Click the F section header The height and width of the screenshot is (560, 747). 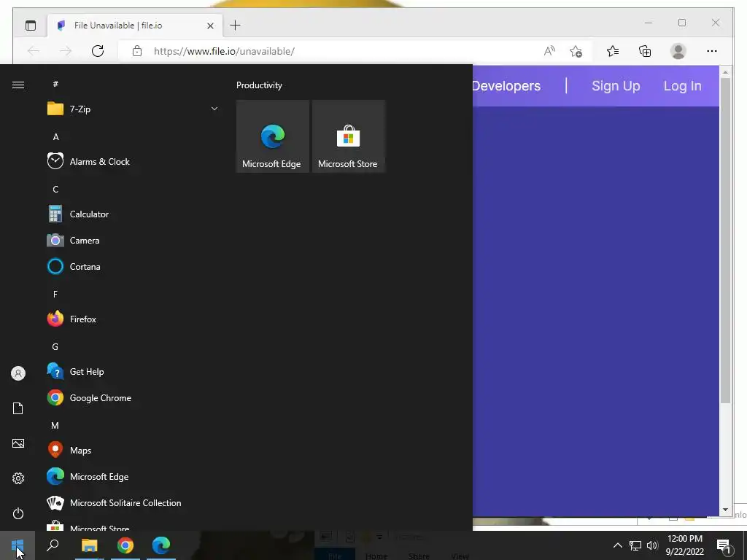pos(55,295)
